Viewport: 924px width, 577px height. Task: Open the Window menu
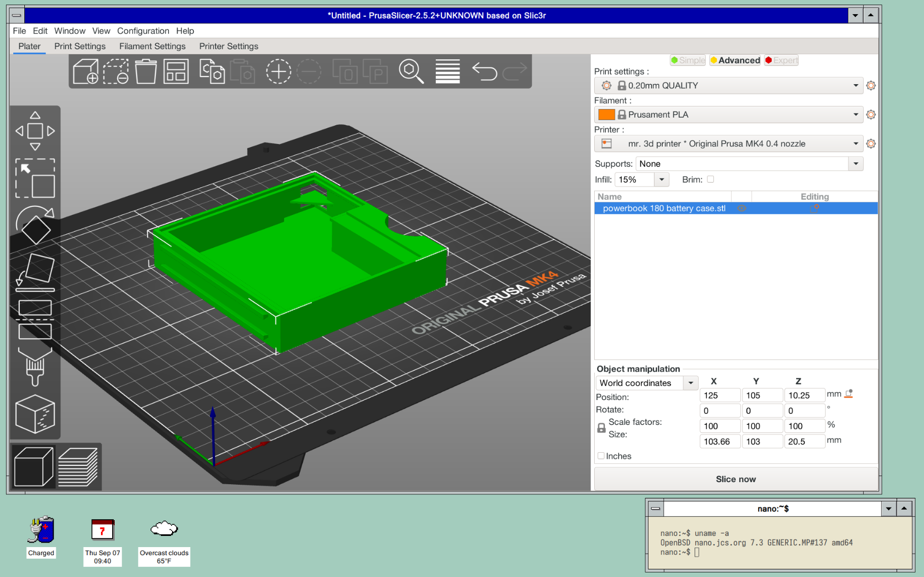coord(70,31)
